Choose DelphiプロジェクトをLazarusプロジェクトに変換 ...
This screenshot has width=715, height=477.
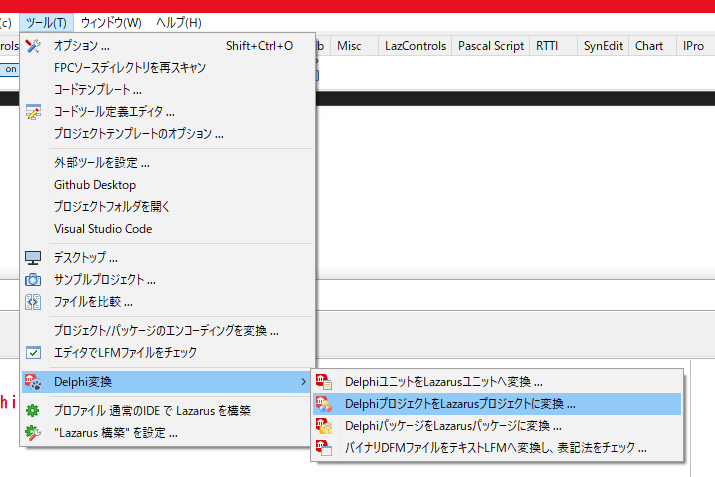(x=497, y=404)
